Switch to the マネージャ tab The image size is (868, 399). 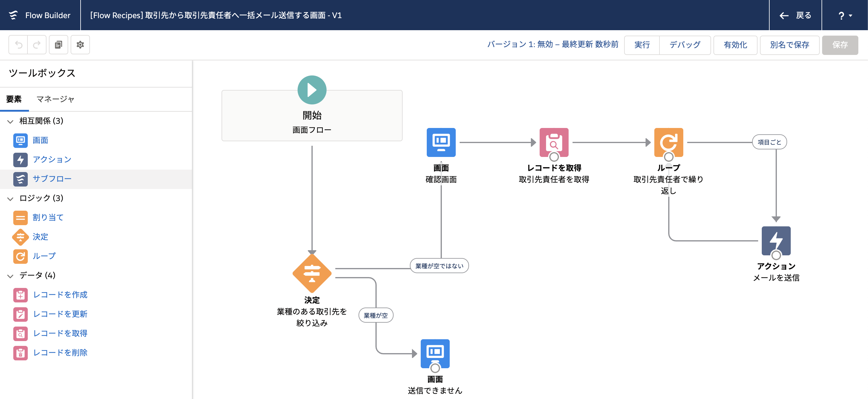tap(55, 99)
